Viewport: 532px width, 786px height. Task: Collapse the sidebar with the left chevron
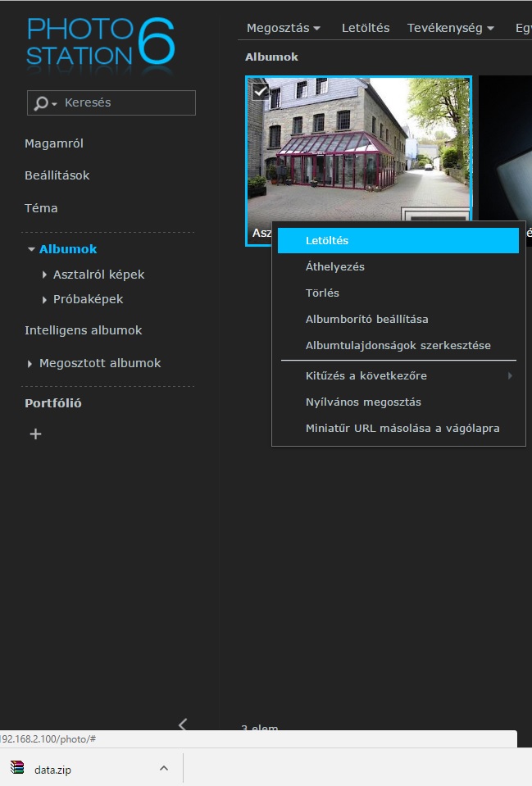click(183, 724)
